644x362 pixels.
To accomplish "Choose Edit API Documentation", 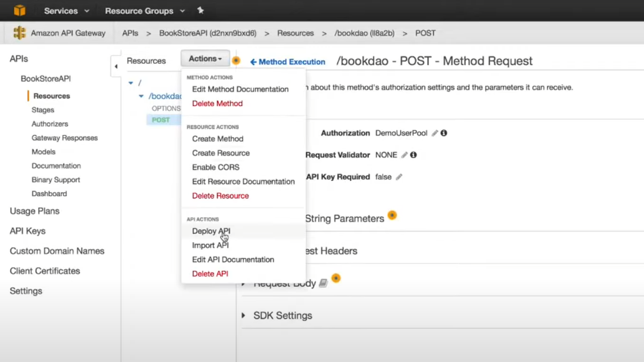I will [233, 260].
